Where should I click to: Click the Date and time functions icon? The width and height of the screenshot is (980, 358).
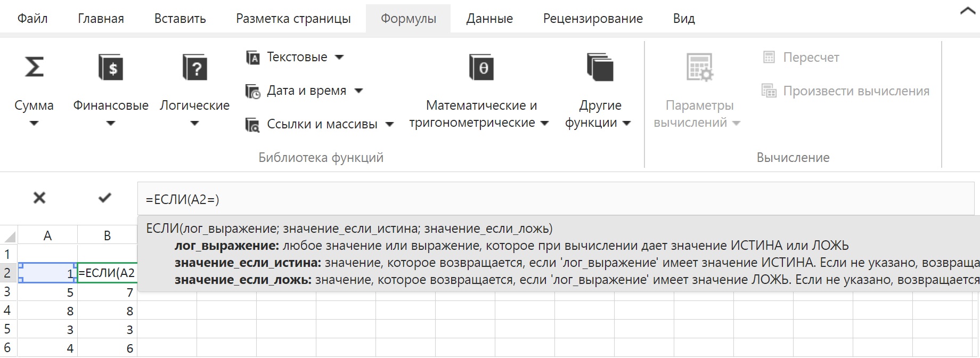click(x=252, y=91)
